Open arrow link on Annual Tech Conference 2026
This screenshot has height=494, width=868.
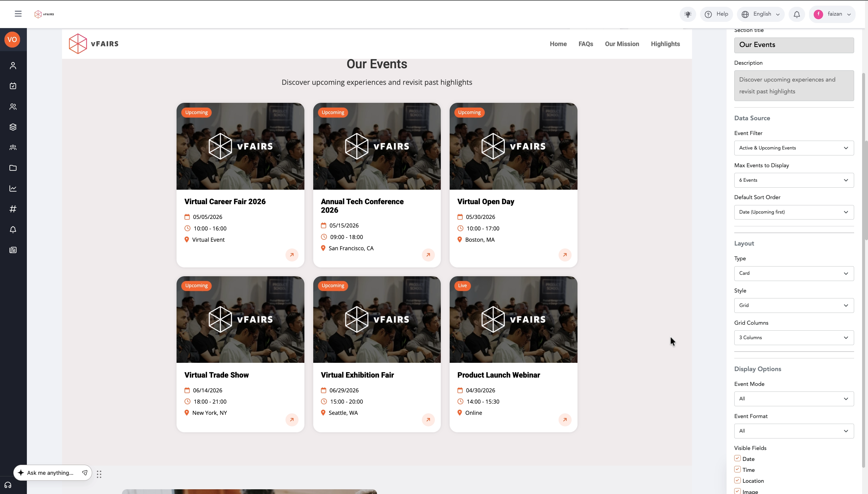point(428,255)
